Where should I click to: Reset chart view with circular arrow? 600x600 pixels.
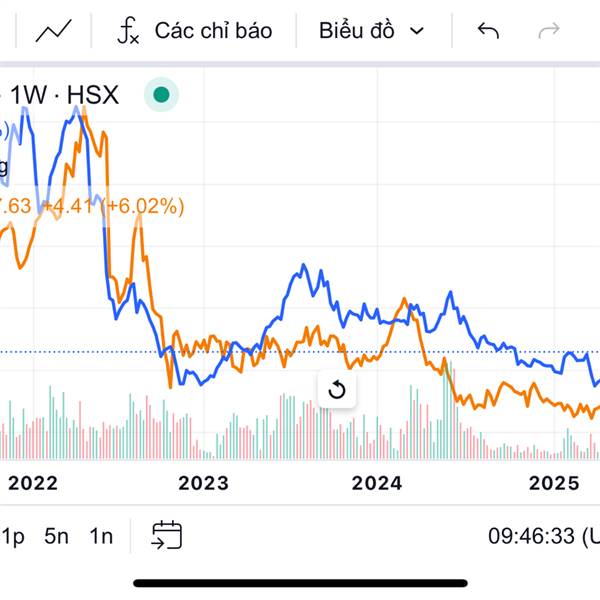(337, 389)
